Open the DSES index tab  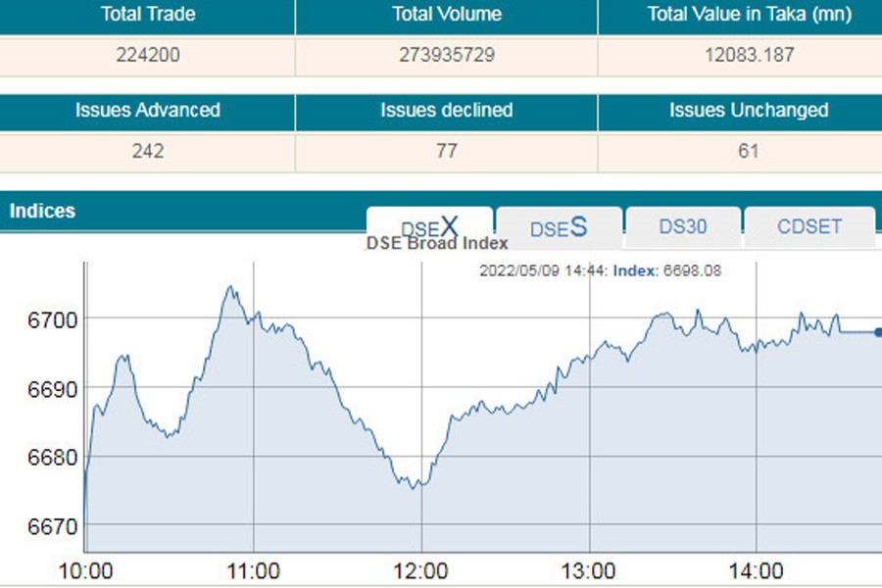(559, 228)
